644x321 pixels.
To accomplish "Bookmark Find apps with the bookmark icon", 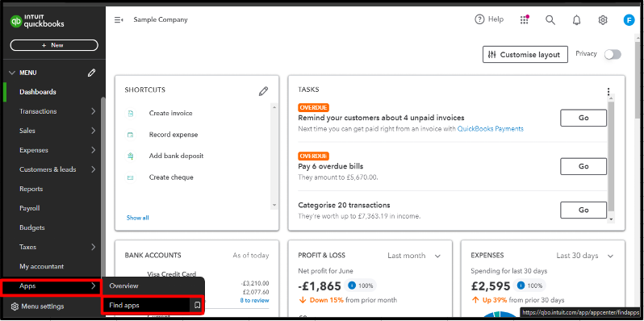I will tap(197, 306).
